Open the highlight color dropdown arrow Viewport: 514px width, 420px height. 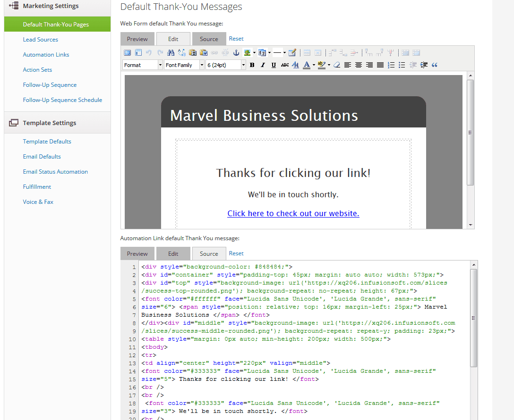tap(329, 65)
